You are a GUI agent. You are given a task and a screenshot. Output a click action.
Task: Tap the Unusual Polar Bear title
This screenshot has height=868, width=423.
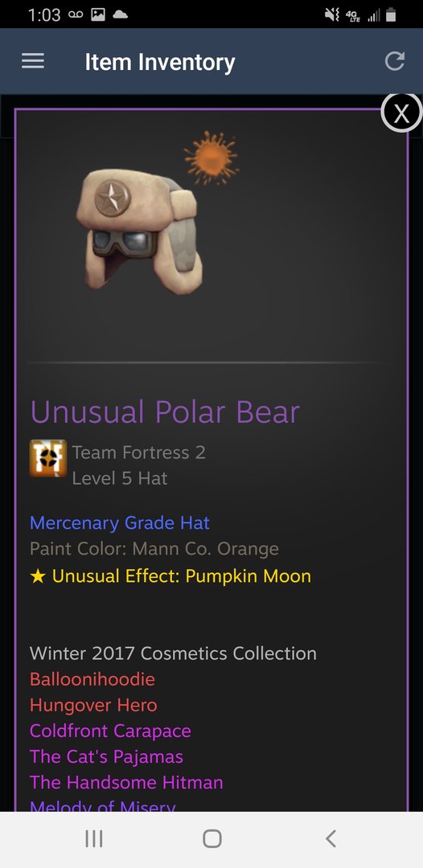point(164,411)
